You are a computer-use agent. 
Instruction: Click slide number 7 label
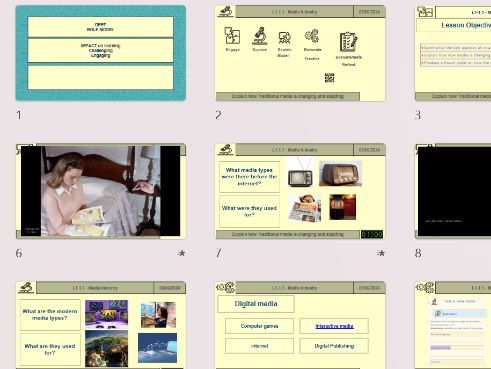218,253
